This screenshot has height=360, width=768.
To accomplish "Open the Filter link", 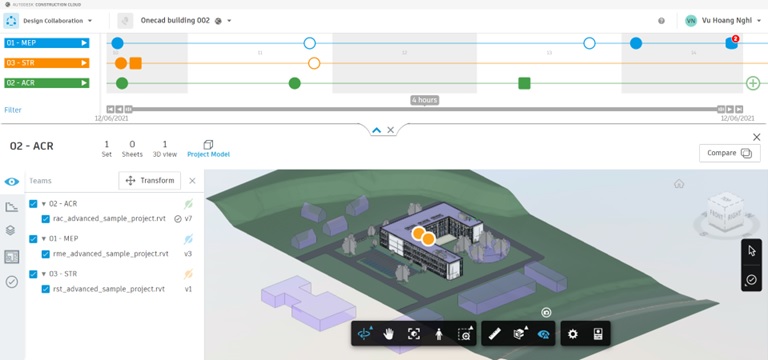I will (13, 110).
